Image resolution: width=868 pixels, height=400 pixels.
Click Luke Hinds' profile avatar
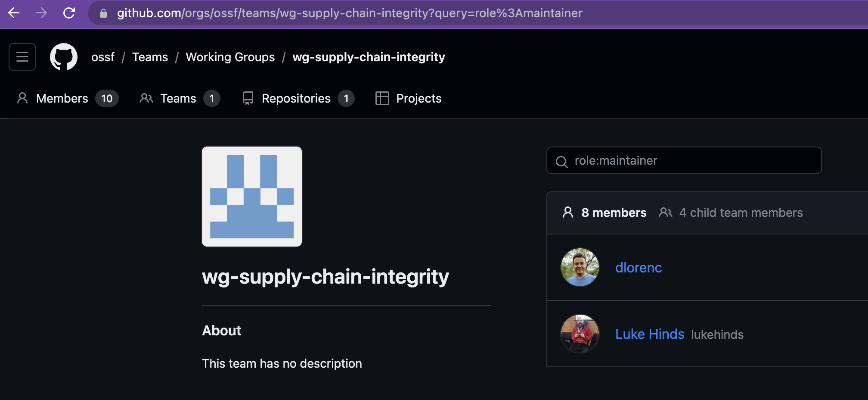[580, 334]
